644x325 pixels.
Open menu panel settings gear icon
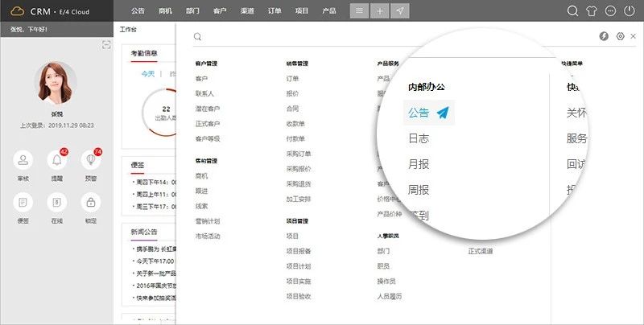coord(620,36)
